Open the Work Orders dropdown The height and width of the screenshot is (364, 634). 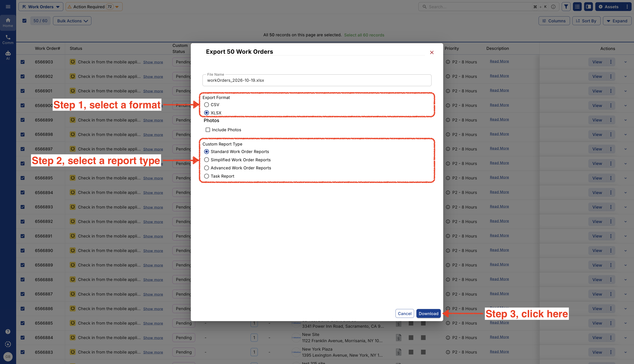(x=41, y=7)
